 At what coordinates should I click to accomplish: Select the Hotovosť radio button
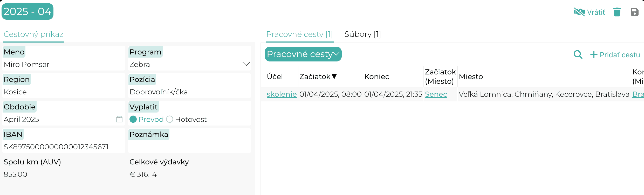coord(170,119)
